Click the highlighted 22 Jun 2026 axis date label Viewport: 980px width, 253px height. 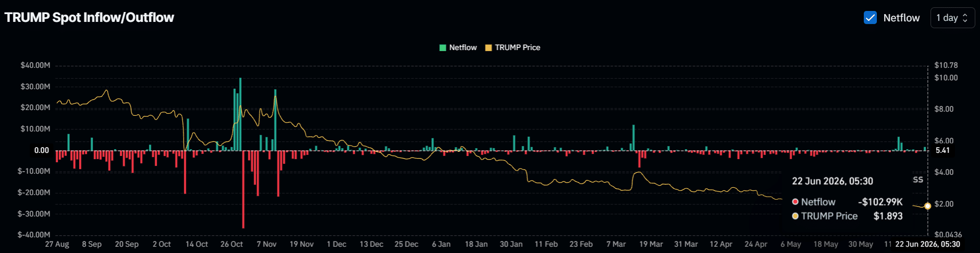(928, 244)
